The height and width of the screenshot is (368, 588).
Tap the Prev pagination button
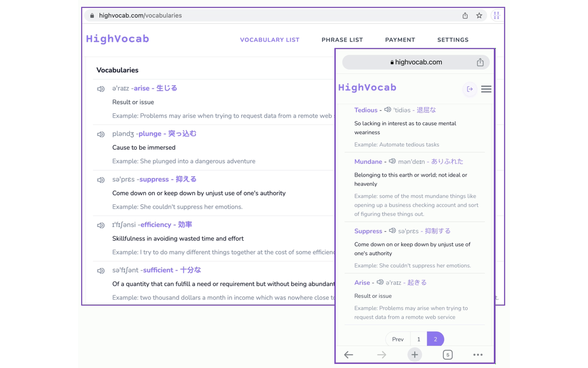pyautogui.click(x=398, y=339)
